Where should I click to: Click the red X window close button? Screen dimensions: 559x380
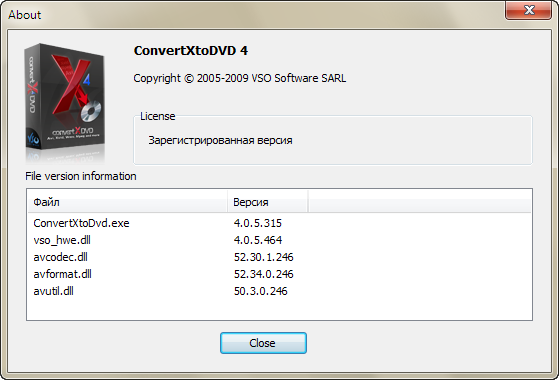coord(528,10)
